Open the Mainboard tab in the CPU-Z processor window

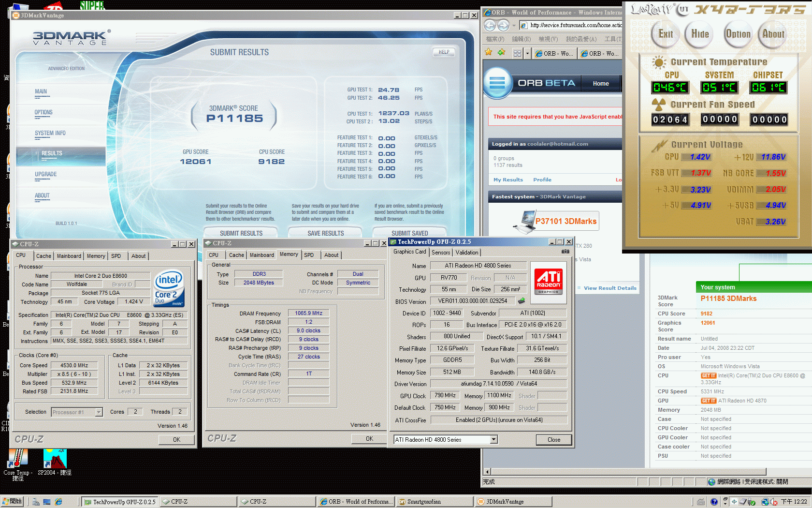(x=69, y=256)
